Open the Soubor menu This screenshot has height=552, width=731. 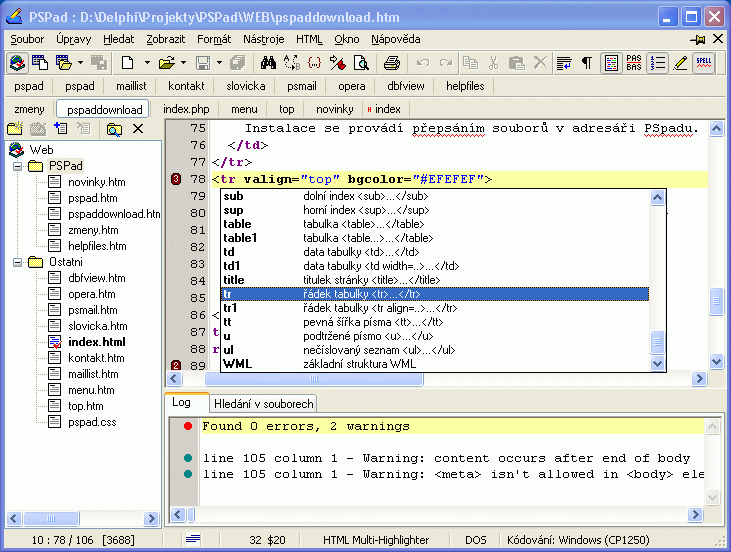pos(27,39)
